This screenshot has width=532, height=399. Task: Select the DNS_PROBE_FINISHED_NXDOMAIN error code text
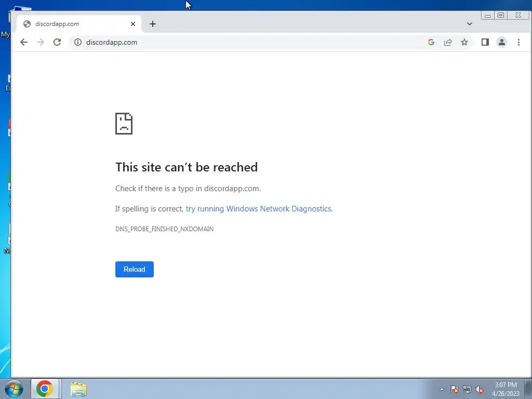pyautogui.click(x=164, y=229)
